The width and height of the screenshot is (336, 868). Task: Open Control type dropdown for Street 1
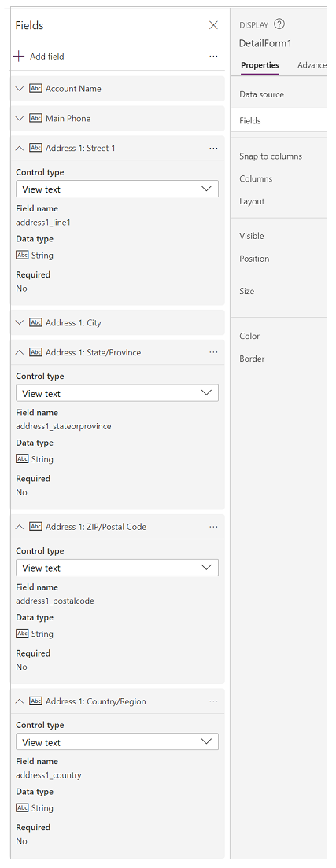117,189
